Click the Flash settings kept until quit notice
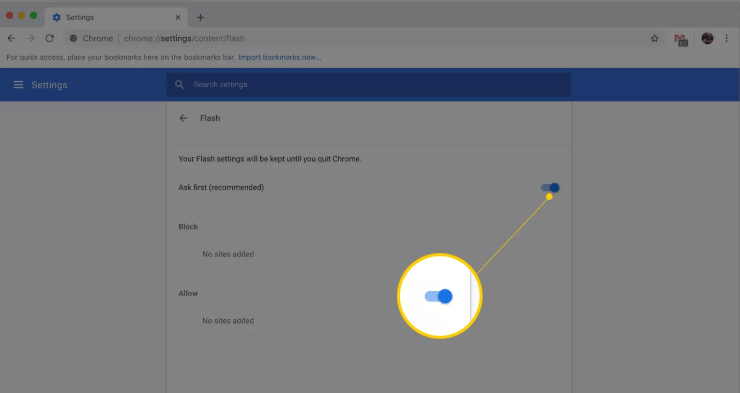 click(269, 159)
